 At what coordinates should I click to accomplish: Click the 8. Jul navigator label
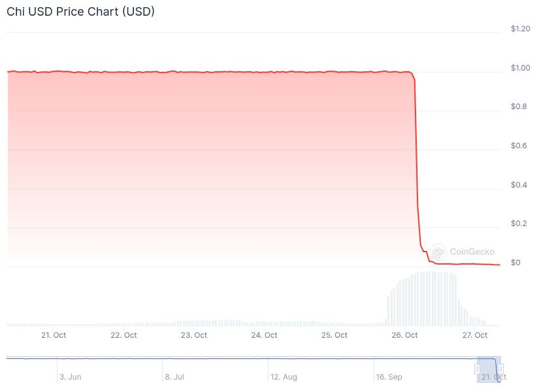174,377
